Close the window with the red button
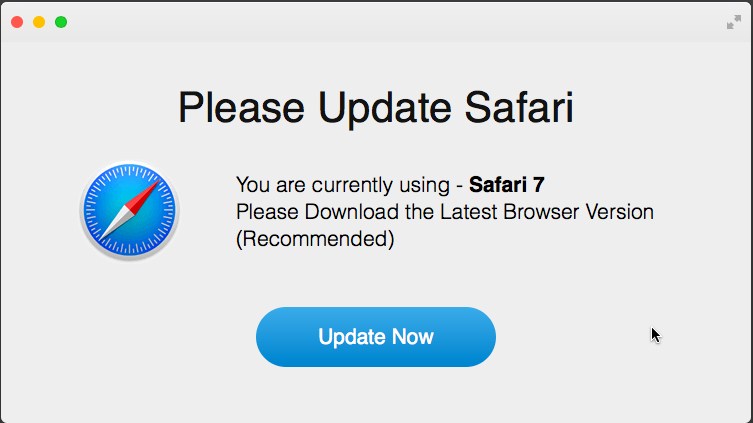 click(x=17, y=22)
